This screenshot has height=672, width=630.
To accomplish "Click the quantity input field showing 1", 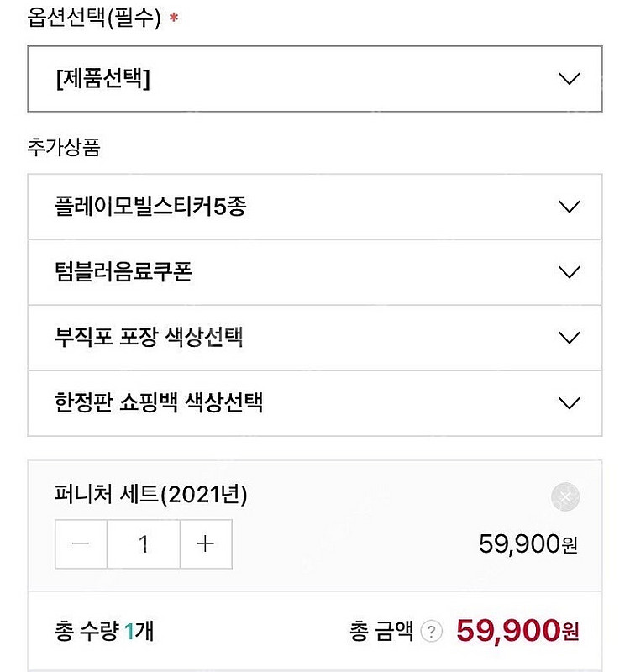I will point(144,544).
